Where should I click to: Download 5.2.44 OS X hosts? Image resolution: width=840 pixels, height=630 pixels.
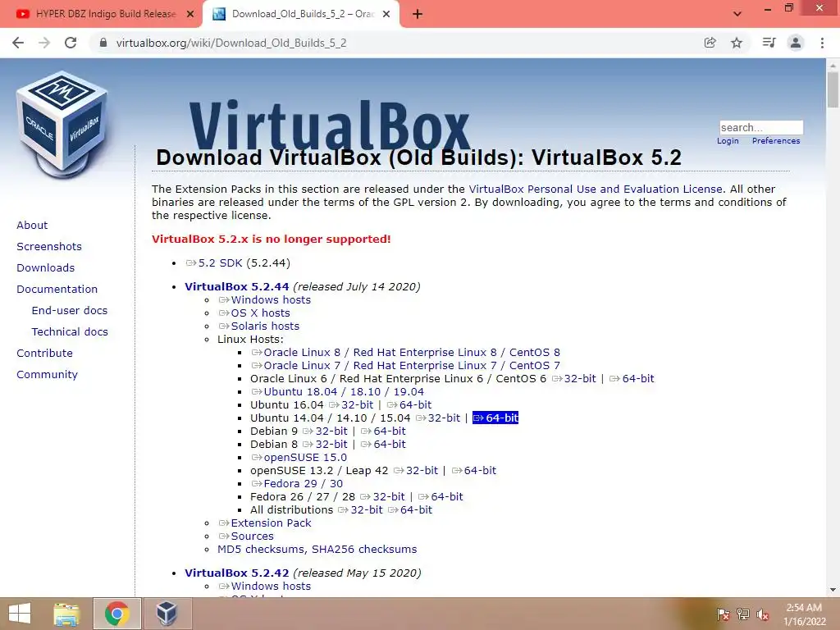pyautogui.click(x=254, y=313)
